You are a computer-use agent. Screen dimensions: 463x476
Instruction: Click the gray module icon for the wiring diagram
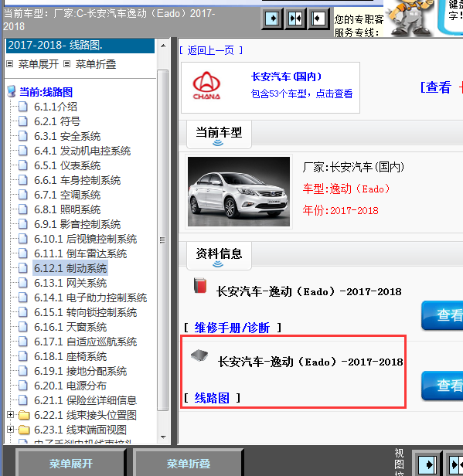(x=199, y=355)
